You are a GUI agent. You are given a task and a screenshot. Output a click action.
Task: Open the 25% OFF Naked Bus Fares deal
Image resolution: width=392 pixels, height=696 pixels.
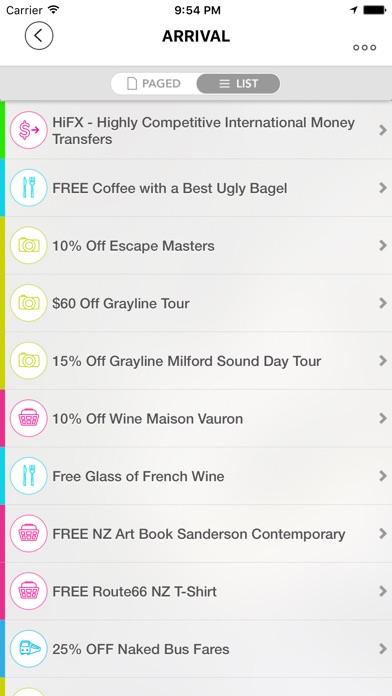(x=196, y=649)
